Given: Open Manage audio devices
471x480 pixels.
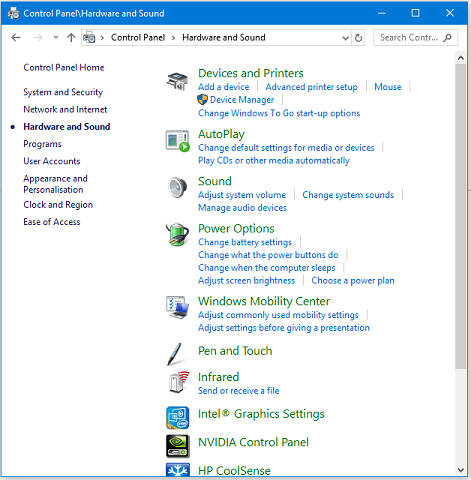Looking at the screenshot, I should coord(242,208).
